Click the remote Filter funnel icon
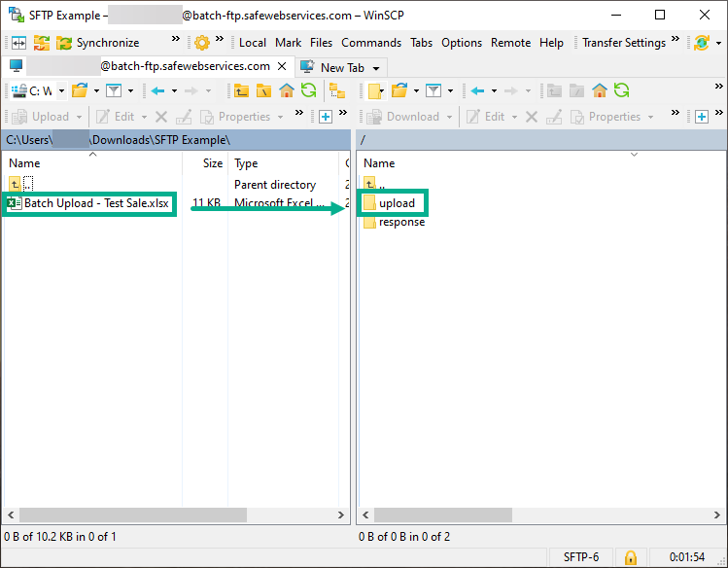Viewport: 728px width, 568px height. (x=433, y=90)
